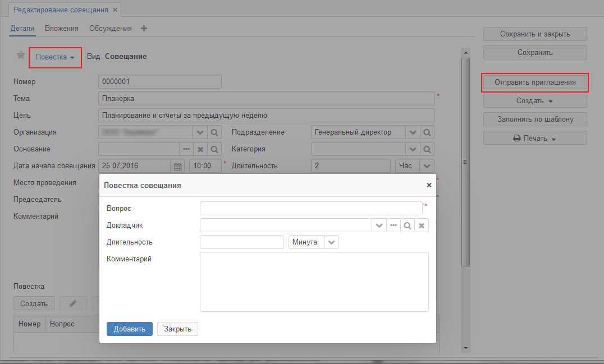604x364 pixels.
Task: Expand the Подразделение dropdown
Action: pyautogui.click(x=413, y=132)
